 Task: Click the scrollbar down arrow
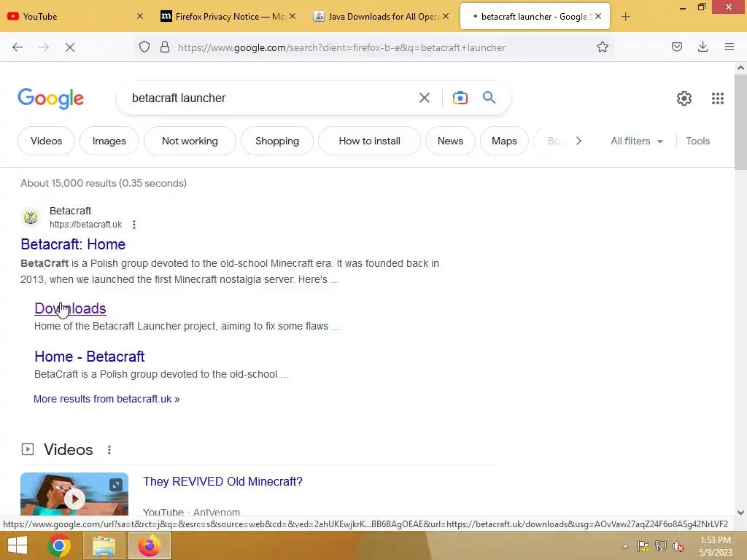click(x=740, y=513)
